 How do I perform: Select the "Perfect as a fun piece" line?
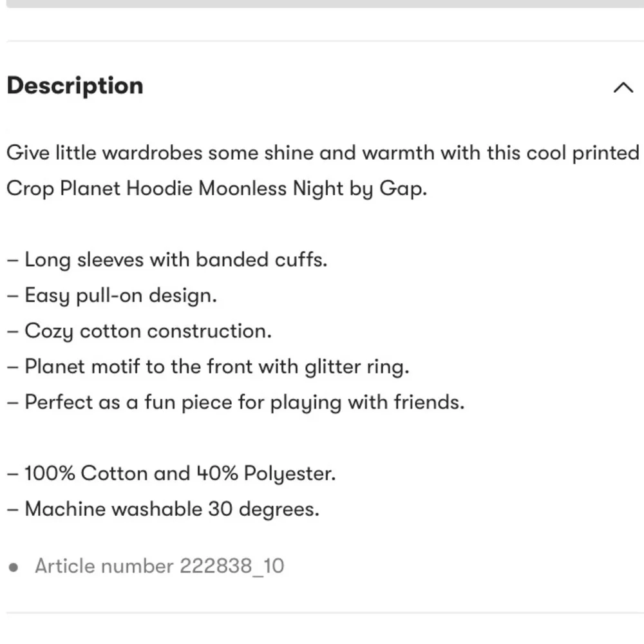pyautogui.click(x=236, y=402)
